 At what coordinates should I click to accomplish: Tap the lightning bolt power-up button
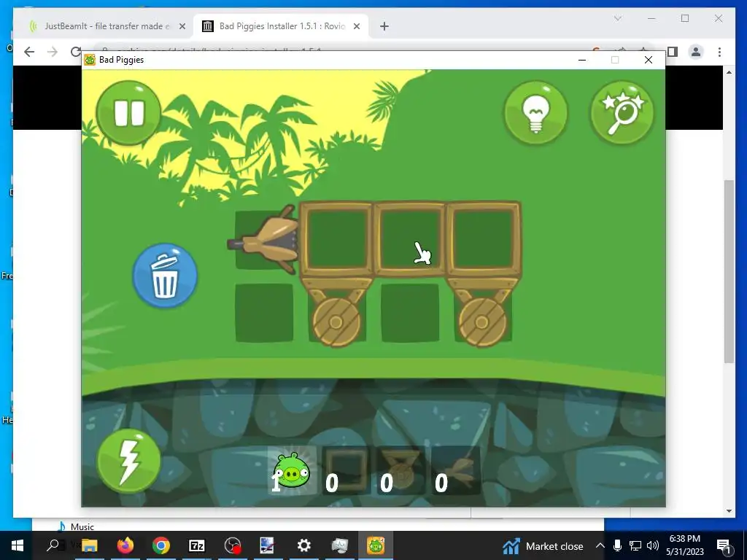pos(129,461)
